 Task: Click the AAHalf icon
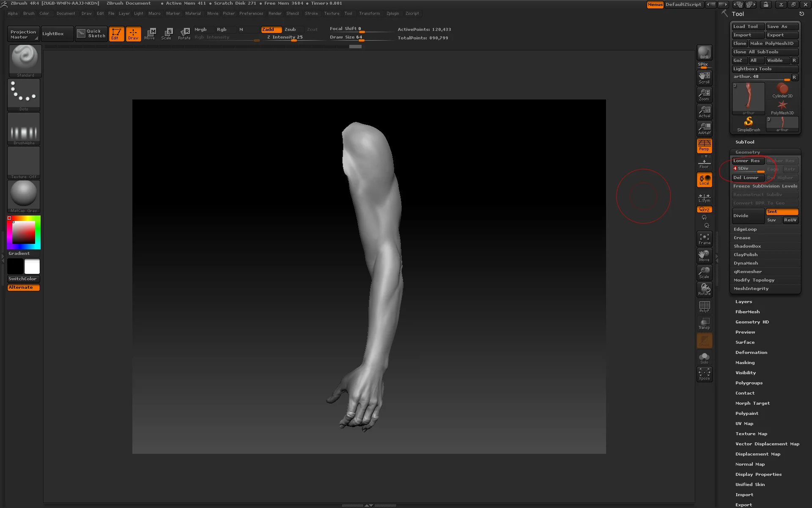[x=704, y=128]
